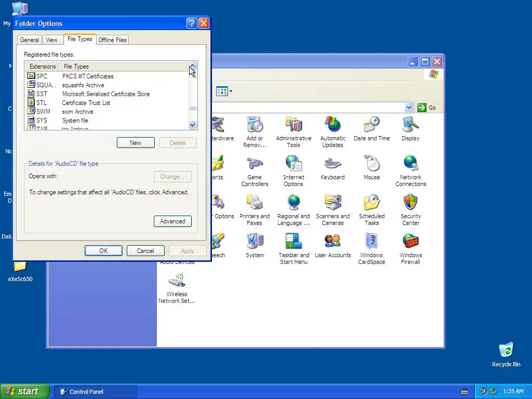
Task: Open Automatic Updates icon
Action: click(332, 131)
